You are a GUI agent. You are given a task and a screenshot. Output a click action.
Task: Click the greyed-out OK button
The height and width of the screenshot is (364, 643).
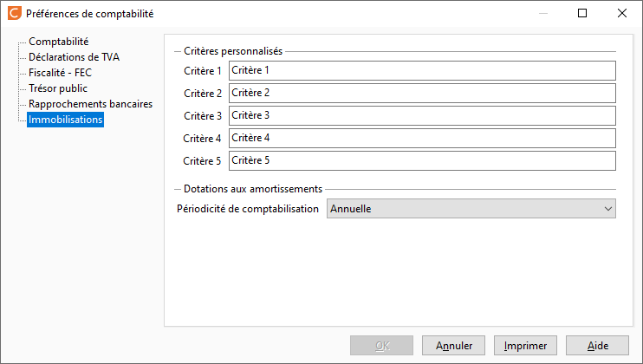[382, 346]
